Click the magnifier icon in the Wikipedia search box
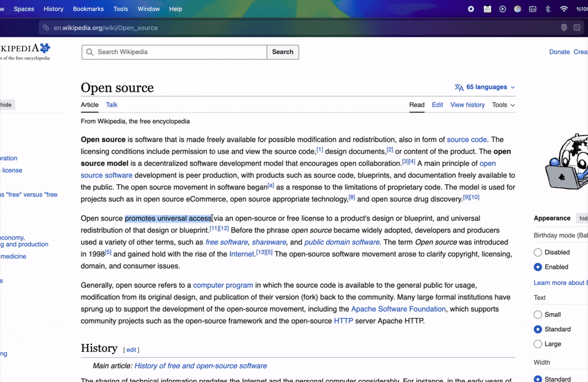This screenshot has height=382, width=588. pyautogui.click(x=90, y=52)
